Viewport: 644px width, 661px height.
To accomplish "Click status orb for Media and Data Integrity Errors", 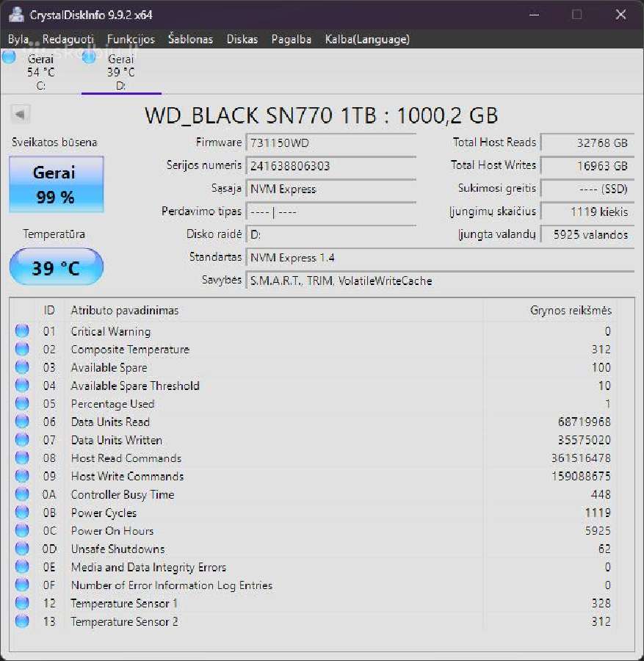I will tap(22, 566).
